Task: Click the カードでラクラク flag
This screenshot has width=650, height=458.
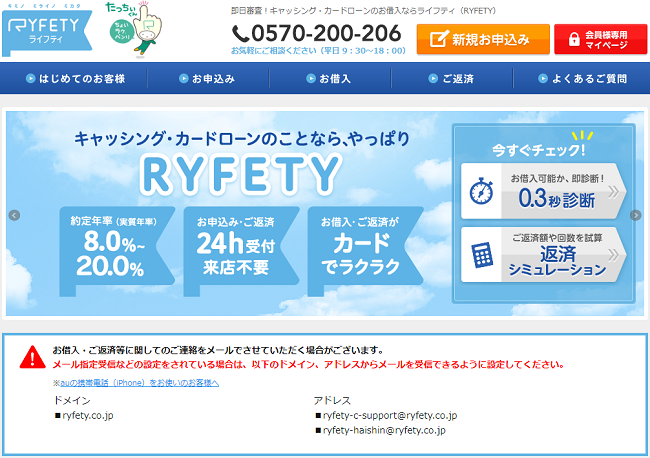Action: pyautogui.click(x=365, y=251)
